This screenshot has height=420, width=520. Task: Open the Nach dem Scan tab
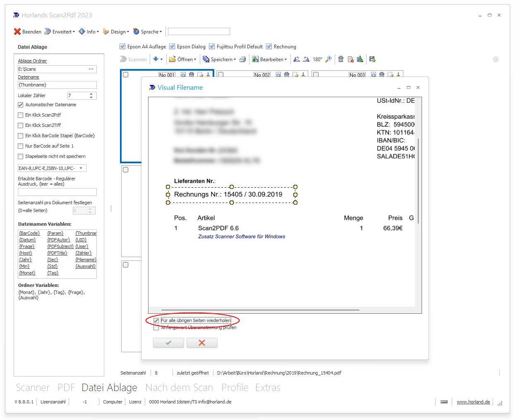[179, 387]
